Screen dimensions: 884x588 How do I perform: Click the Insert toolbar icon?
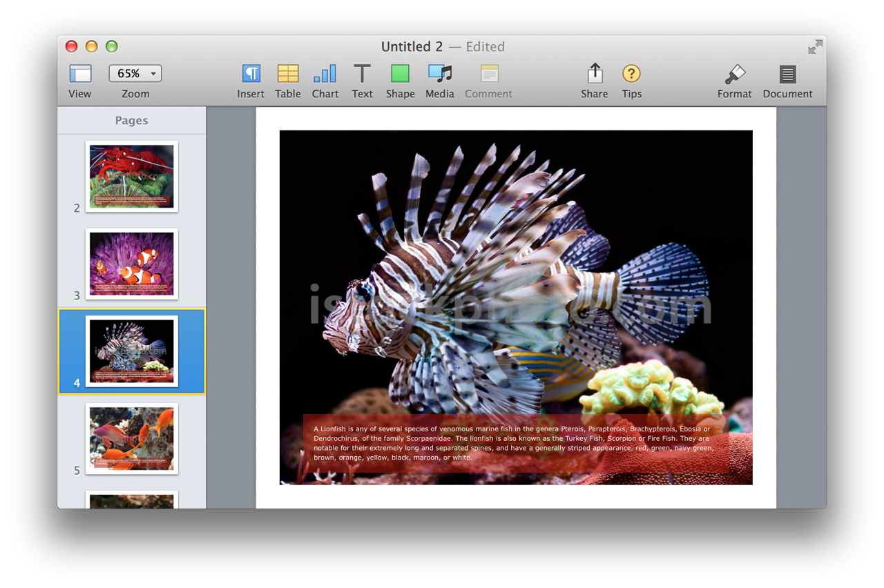tap(251, 73)
